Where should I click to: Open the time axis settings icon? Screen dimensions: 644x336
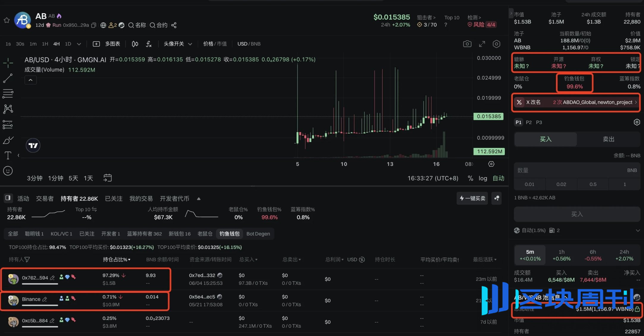click(x=491, y=164)
